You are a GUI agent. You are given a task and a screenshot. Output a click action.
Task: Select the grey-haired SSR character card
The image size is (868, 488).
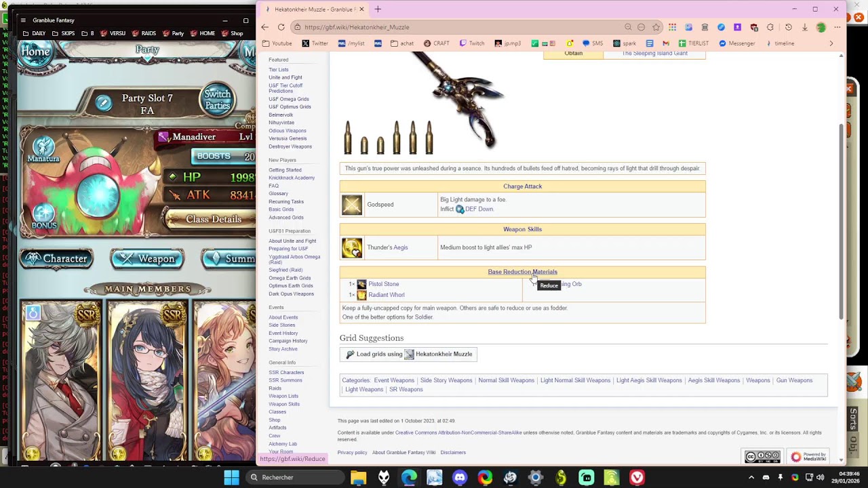click(62, 380)
